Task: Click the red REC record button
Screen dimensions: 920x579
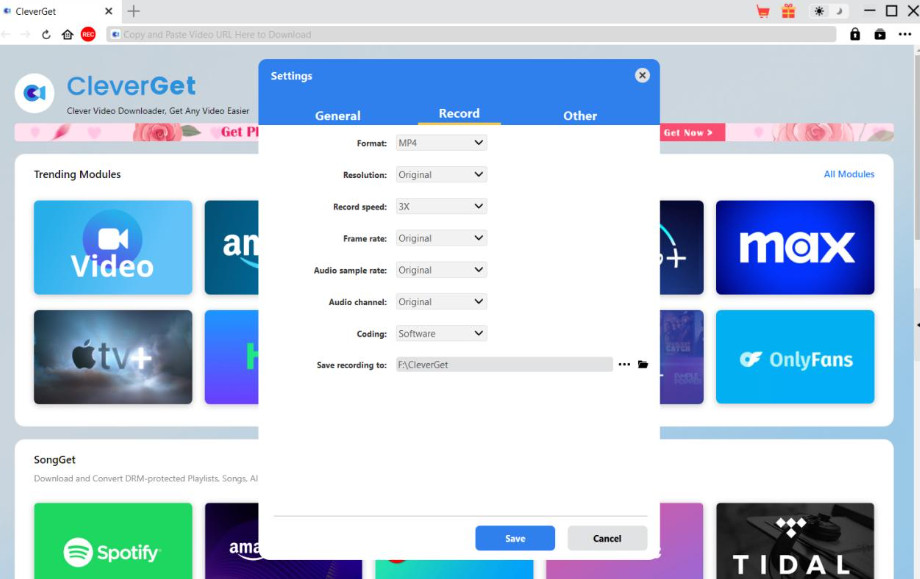Action: 88,35
